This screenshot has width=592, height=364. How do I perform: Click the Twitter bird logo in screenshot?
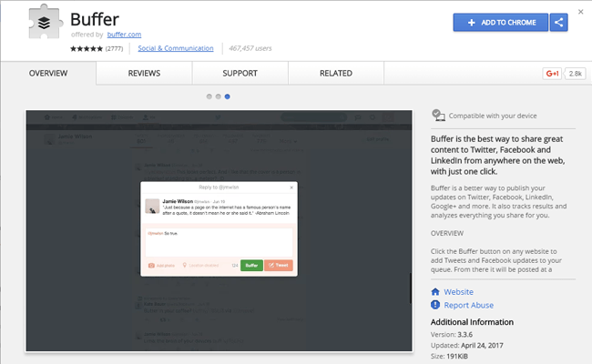coord(219,117)
